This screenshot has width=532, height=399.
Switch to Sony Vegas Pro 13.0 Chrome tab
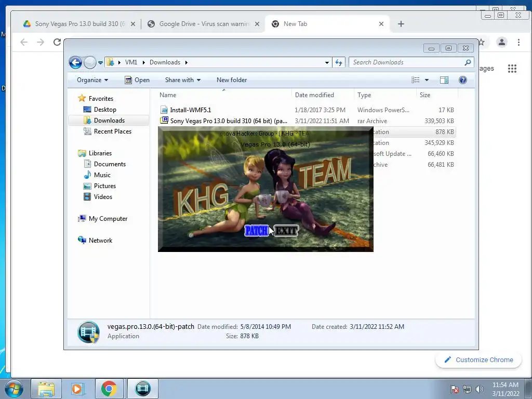(79, 24)
